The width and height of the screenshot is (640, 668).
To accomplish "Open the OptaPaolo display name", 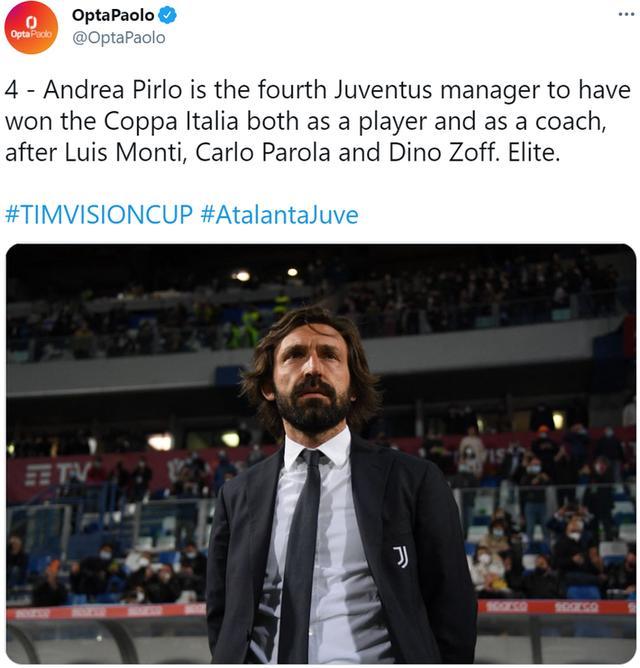I will click(113, 15).
